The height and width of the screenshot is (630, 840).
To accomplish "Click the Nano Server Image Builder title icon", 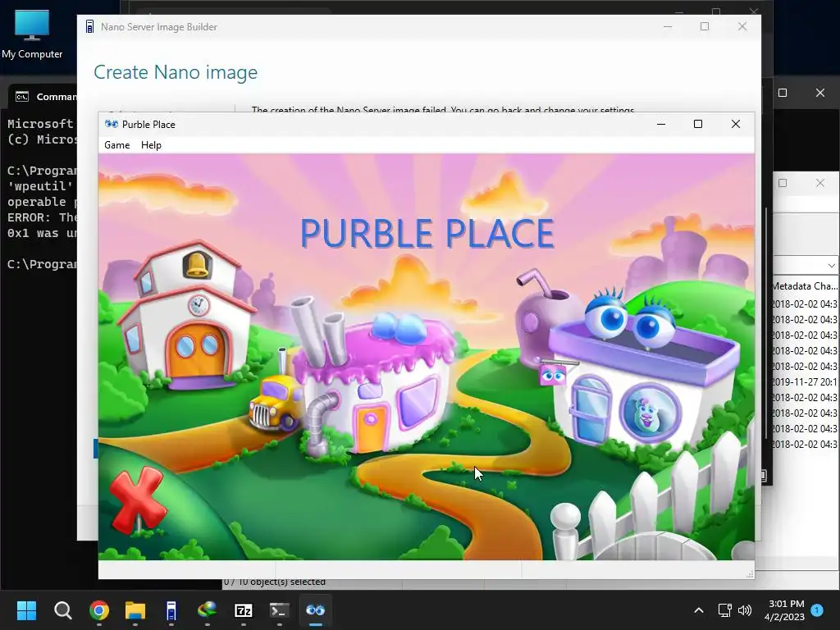I will 89,27.
